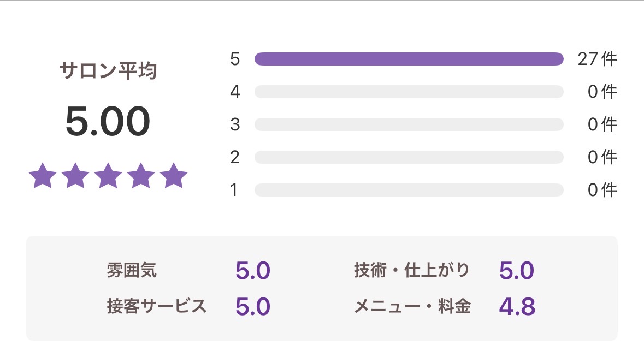Select the 接客サービス category label
This screenshot has height=357, width=644.
[x=157, y=306]
